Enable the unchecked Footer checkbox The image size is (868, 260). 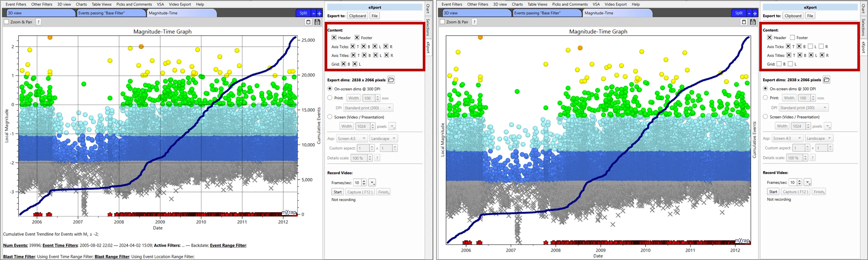[793, 37]
